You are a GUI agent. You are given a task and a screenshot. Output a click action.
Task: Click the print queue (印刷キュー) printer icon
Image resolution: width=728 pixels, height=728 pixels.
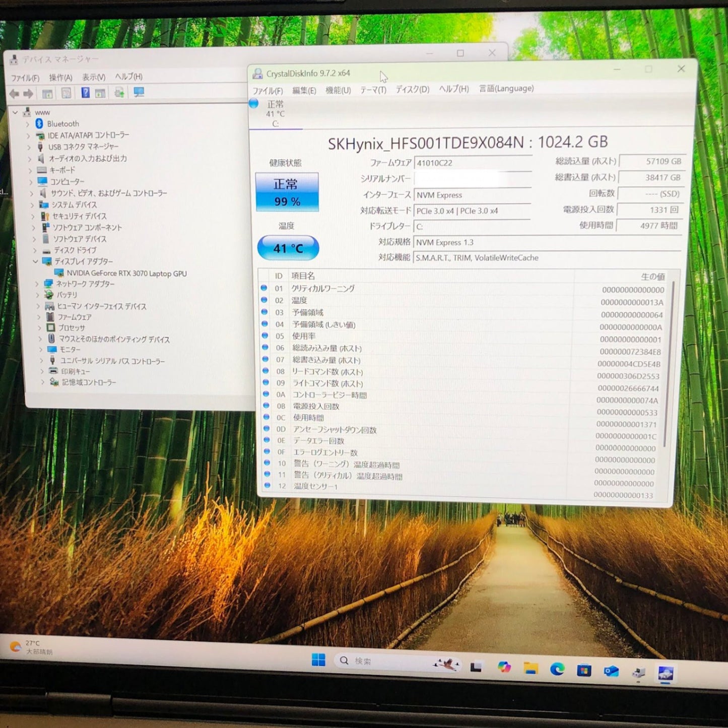pyautogui.click(x=53, y=371)
